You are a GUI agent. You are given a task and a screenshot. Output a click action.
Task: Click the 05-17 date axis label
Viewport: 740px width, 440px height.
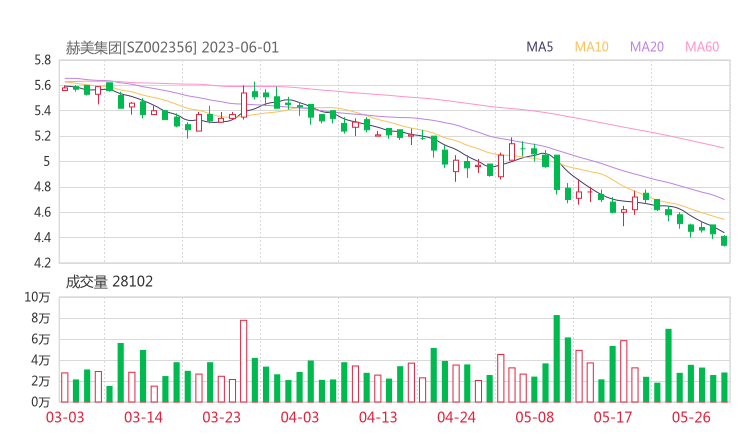pyautogui.click(x=613, y=417)
